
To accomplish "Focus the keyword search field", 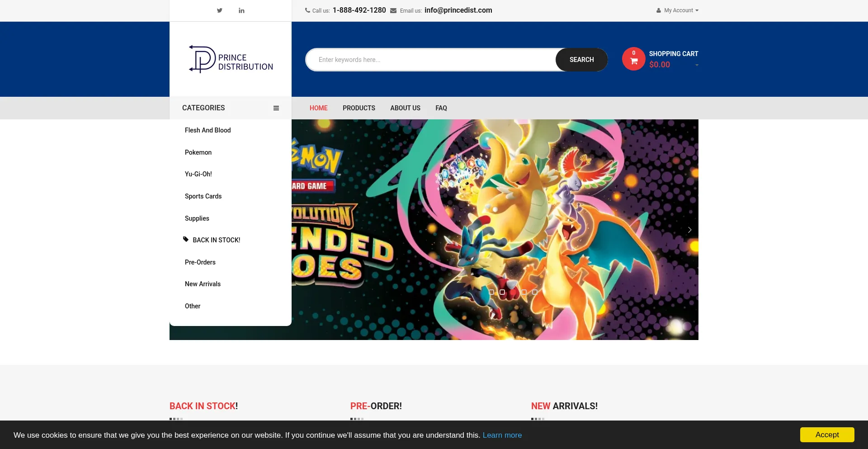I will (x=431, y=60).
